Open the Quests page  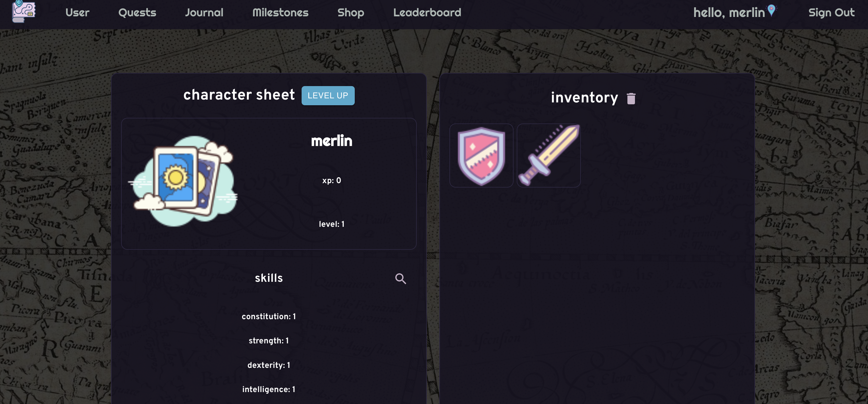[137, 13]
